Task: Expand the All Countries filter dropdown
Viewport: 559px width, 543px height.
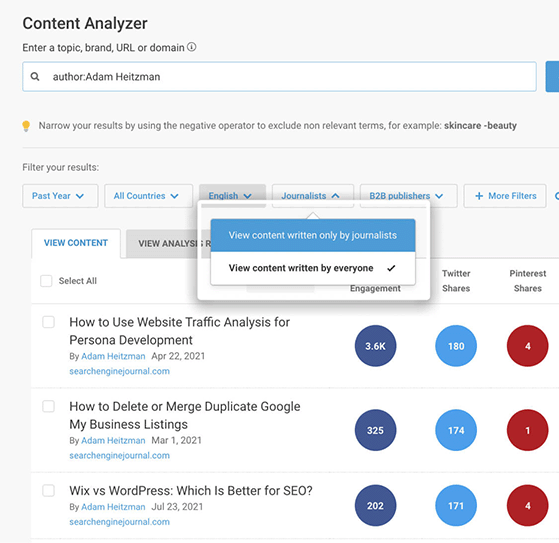Action: tap(148, 196)
